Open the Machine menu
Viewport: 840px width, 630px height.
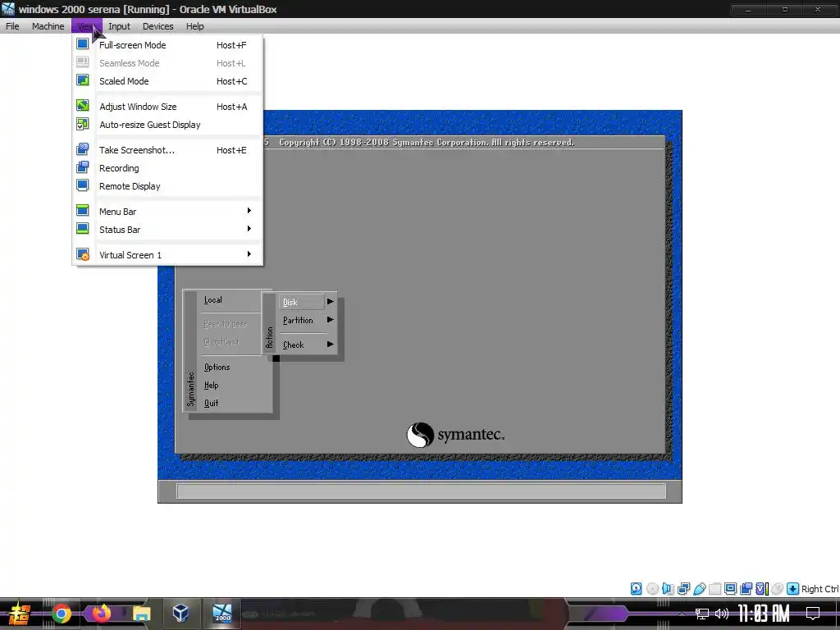pyautogui.click(x=48, y=26)
